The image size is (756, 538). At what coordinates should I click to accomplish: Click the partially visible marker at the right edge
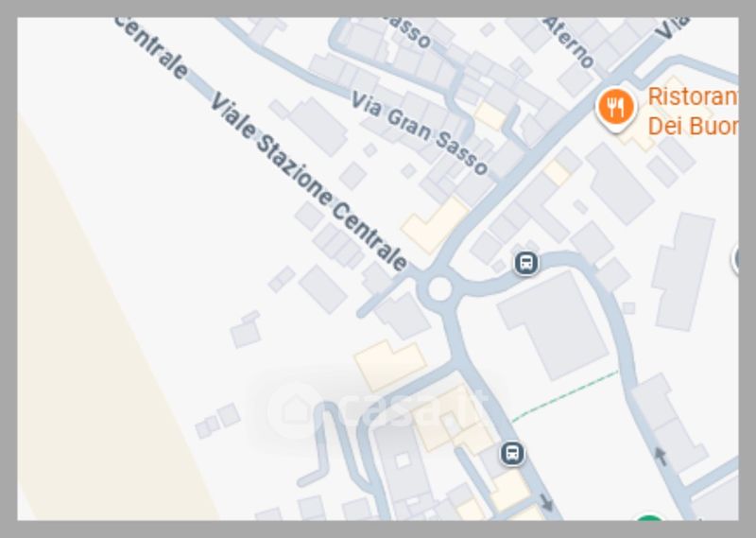click(735, 260)
